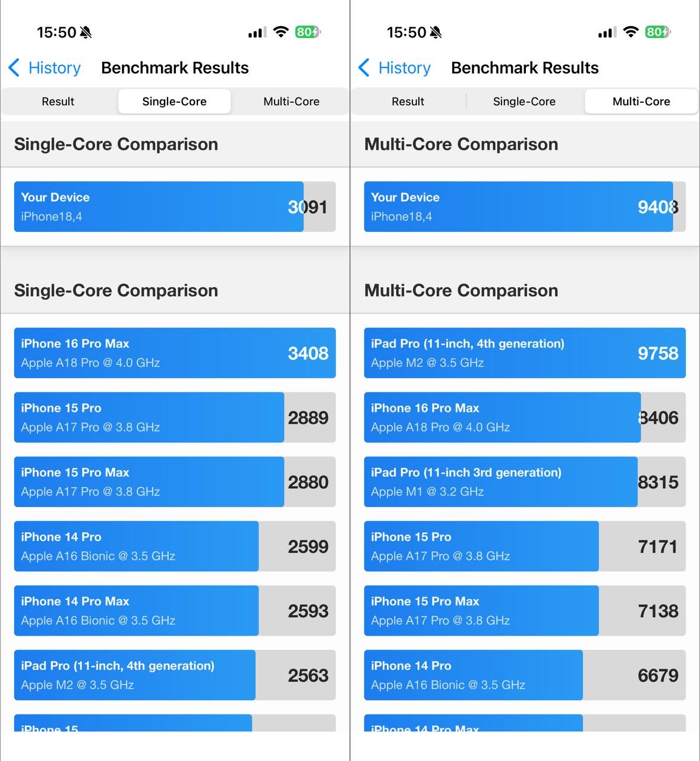Go back to History on right screen
The height and width of the screenshot is (761, 700).
point(404,68)
